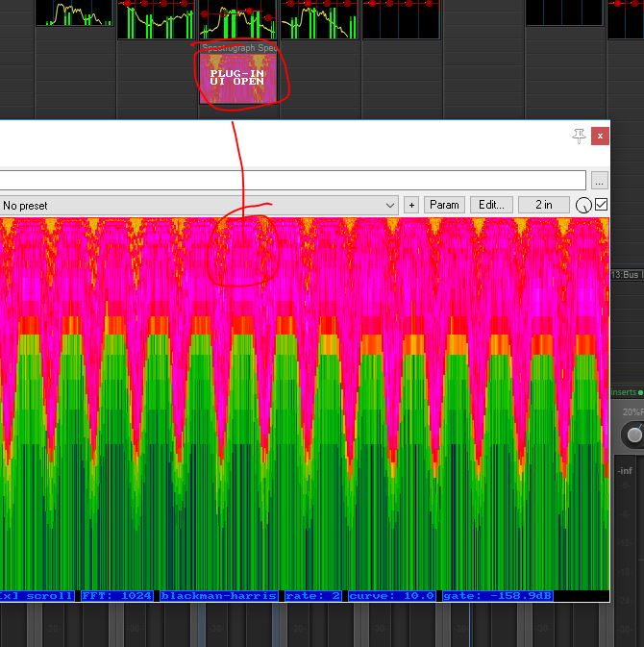644x647 pixels.
Task: Click the empty text field above the preset row
Action: (292, 181)
